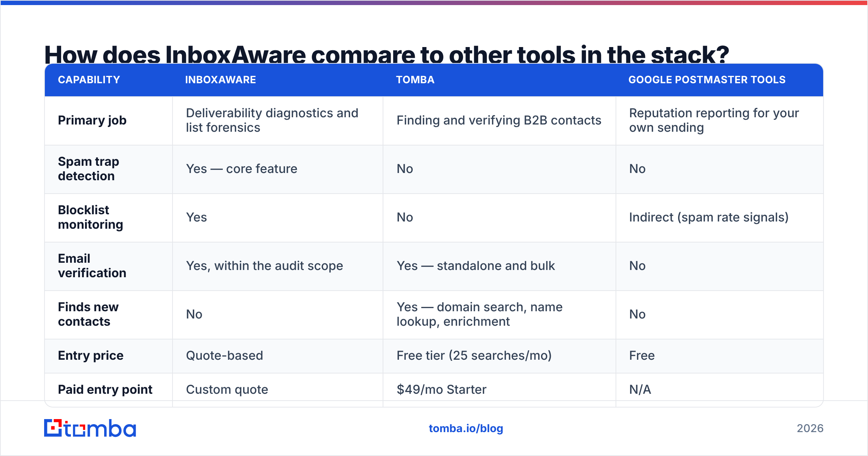Viewport: 868px width, 456px height.
Task: Open the tomba.io/blog link
Action: (466, 428)
